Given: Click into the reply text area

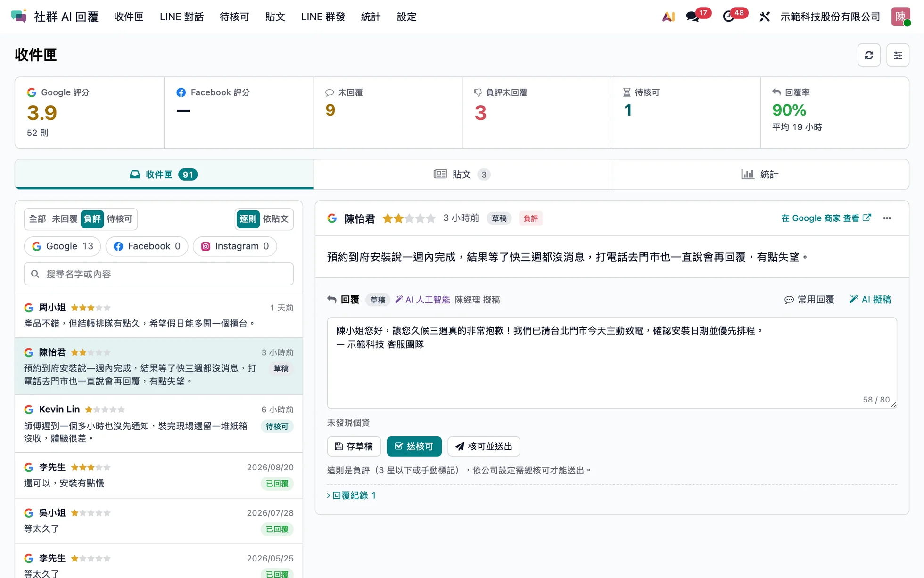Looking at the screenshot, I should click(612, 363).
